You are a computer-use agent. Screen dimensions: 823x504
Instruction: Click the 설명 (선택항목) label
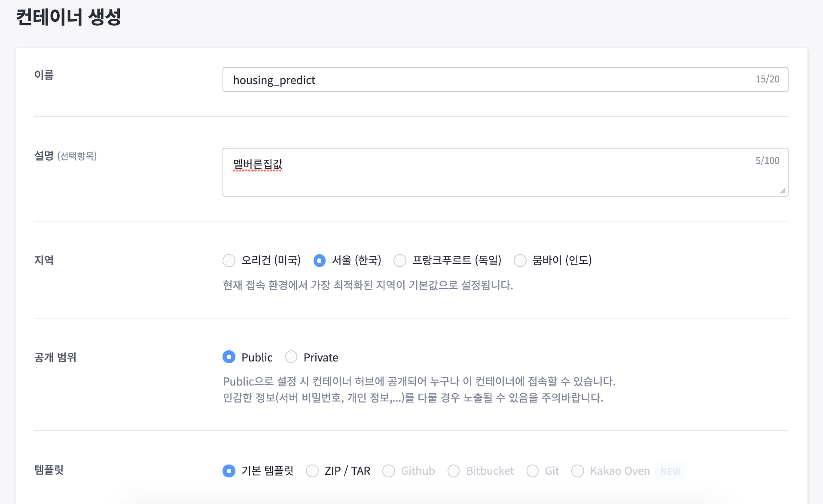pyautogui.click(x=66, y=156)
